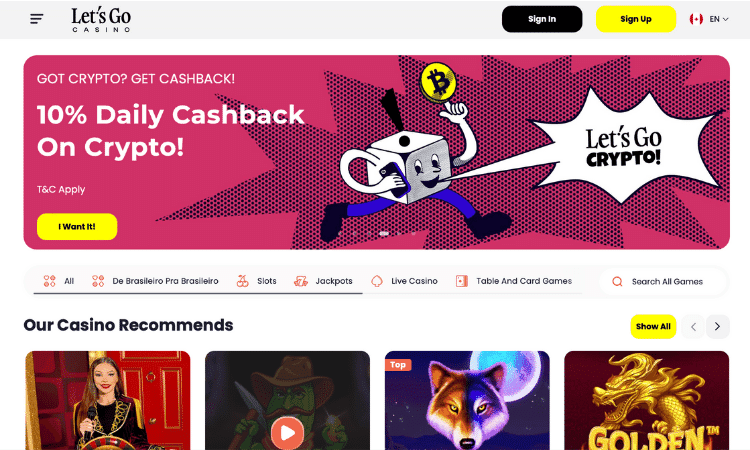Go to previous recommended games arrow
This screenshot has width=750, height=450.
pos(693,327)
